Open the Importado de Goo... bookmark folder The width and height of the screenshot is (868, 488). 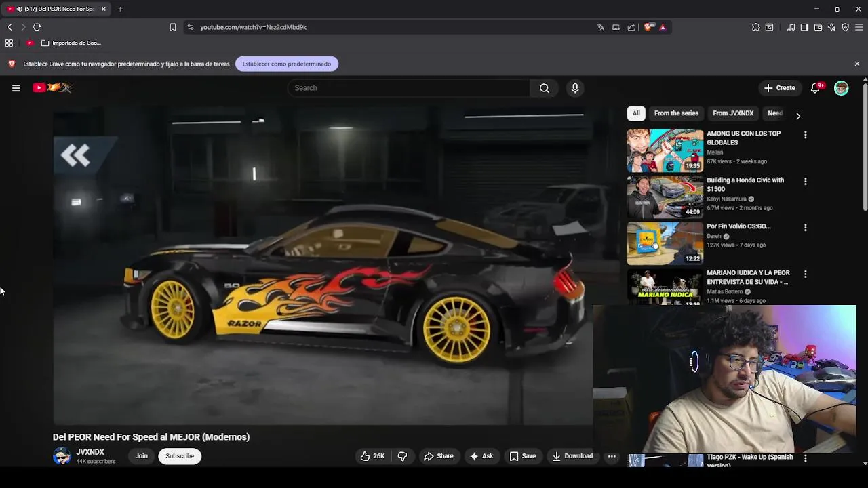point(71,43)
